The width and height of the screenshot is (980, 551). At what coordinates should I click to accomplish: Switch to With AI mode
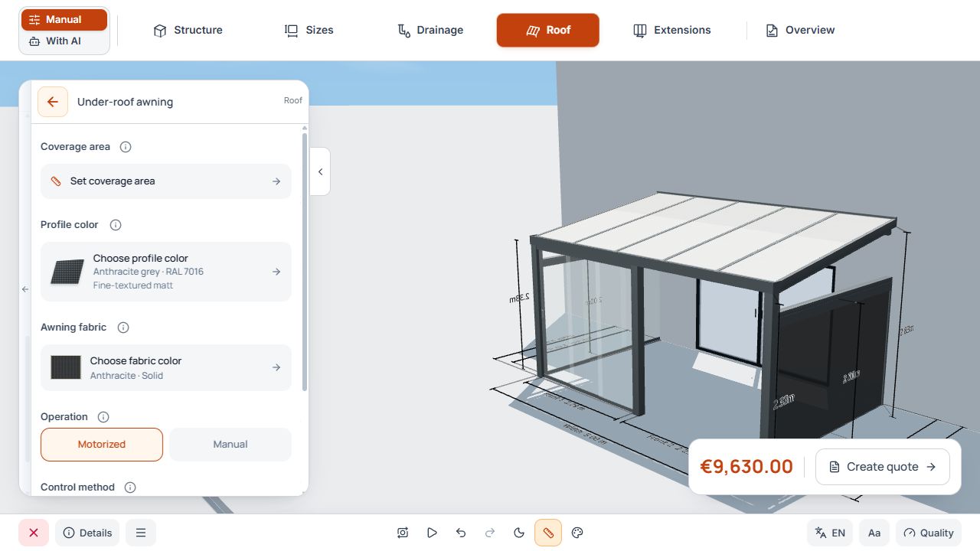coord(64,41)
